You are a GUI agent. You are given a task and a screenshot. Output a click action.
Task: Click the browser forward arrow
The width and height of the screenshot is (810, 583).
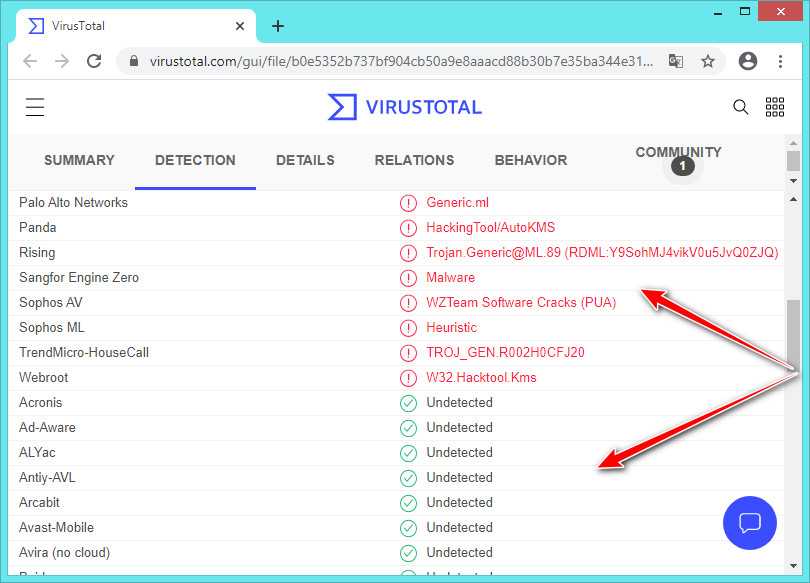pos(62,61)
